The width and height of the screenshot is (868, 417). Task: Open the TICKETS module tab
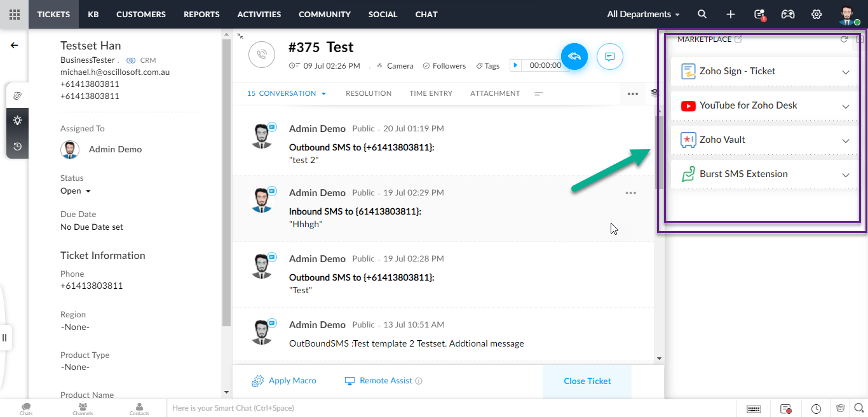coord(53,14)
